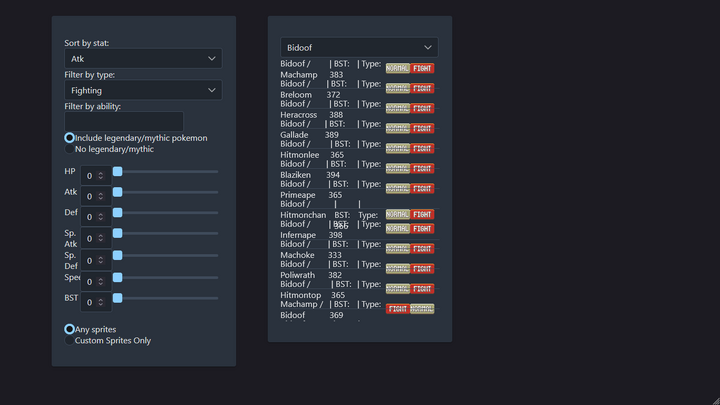Click the Sp. Def slider handle
Screen dimensions: 720x405
pos(118,255)
